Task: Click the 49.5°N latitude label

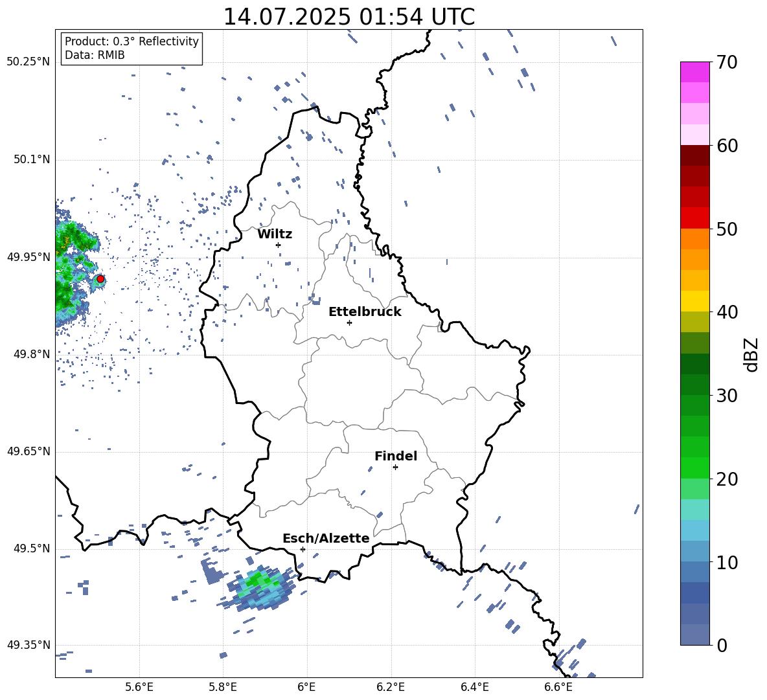Action: [x=31, y=548]
